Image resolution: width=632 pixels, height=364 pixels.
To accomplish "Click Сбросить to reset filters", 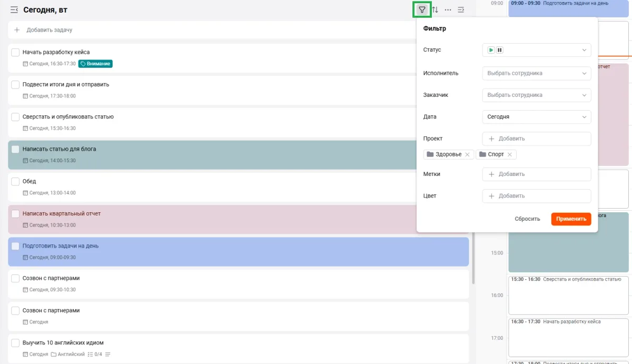I will point(527,219).
